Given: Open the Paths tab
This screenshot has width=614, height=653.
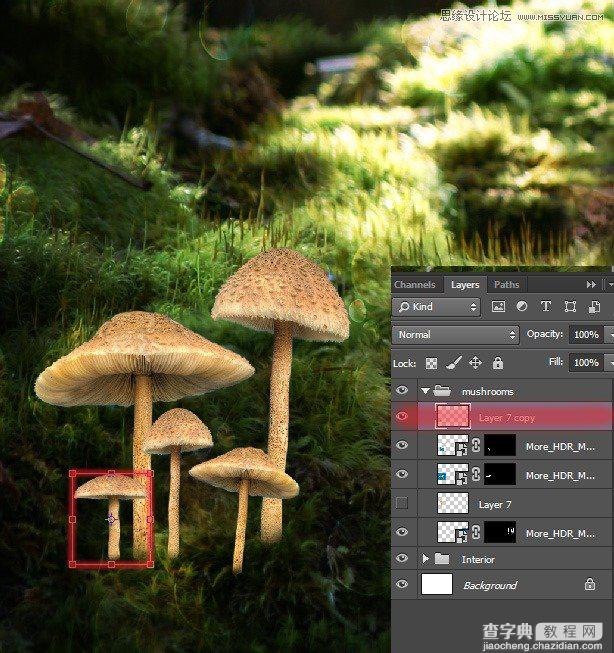Looking at the screenshot, I should point(507,285).
